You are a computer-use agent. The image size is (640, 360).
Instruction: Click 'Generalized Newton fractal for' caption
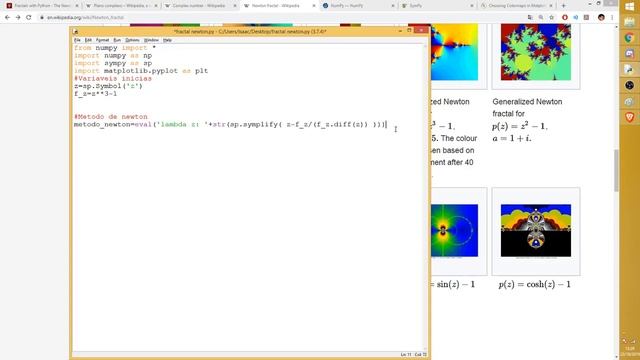coord(527,108)
